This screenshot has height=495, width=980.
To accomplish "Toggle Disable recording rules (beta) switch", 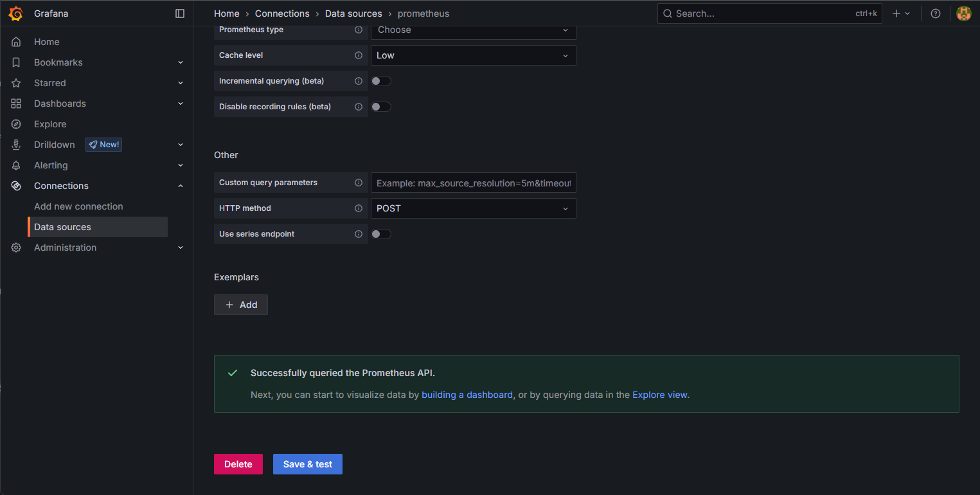I will point(381,107).
